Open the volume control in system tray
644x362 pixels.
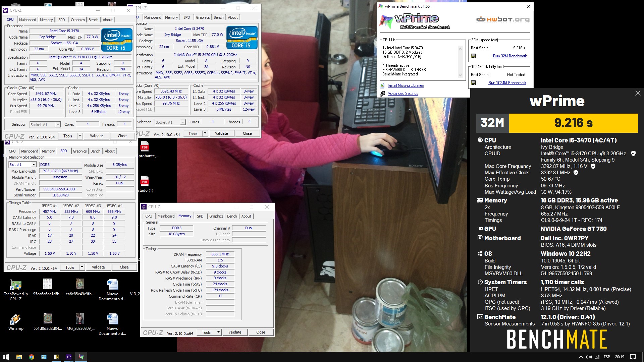click(x=589, y=357)
